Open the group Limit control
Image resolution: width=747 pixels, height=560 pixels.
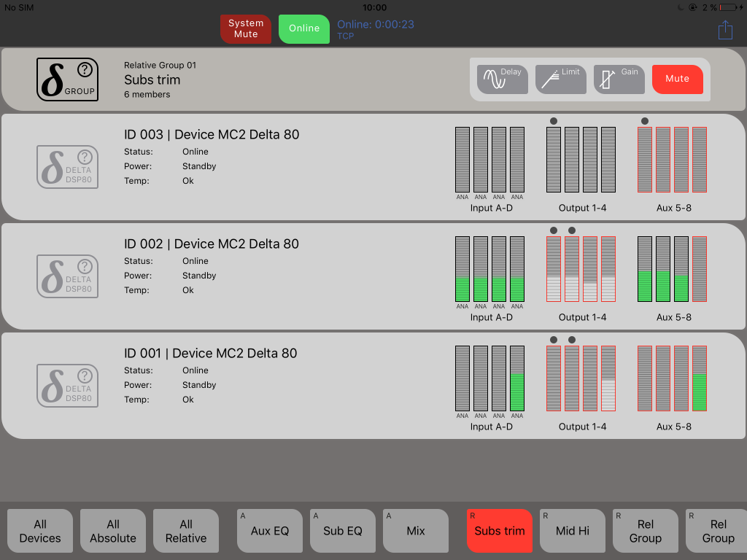pyautogui.click(x=560, y=79)
